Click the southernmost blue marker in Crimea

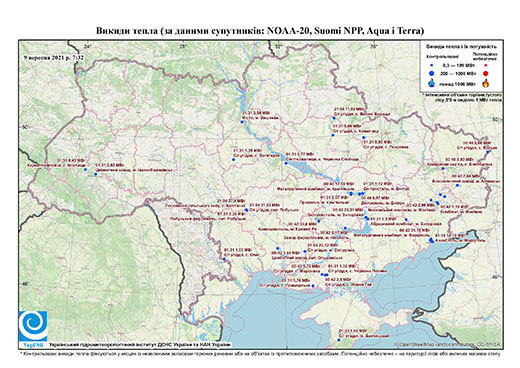point(339,340)
